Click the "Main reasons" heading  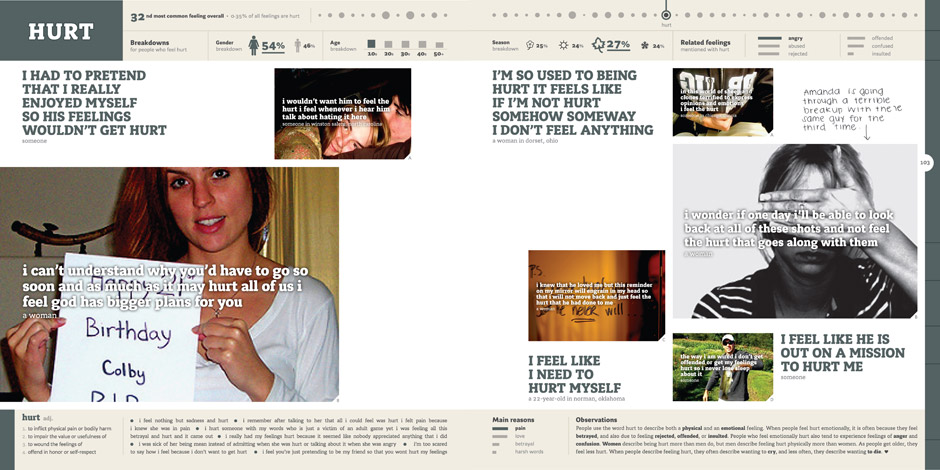[x=513, y=420]
